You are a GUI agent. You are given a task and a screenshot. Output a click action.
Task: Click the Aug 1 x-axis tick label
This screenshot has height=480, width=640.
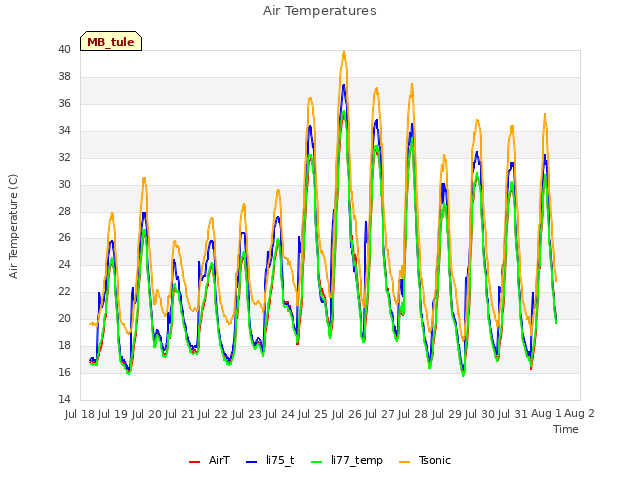[546, 413]
